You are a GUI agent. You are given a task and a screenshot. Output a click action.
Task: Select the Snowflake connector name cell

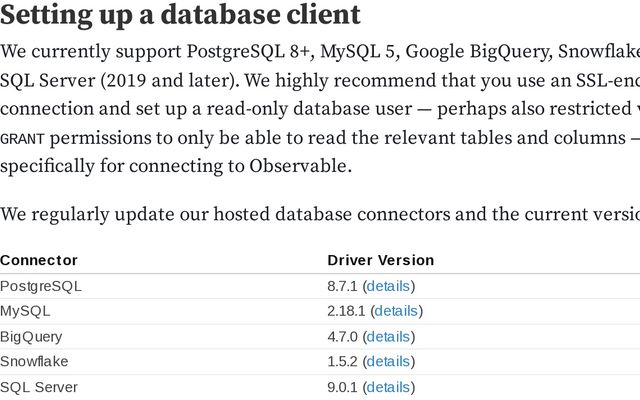click(34, 361)
